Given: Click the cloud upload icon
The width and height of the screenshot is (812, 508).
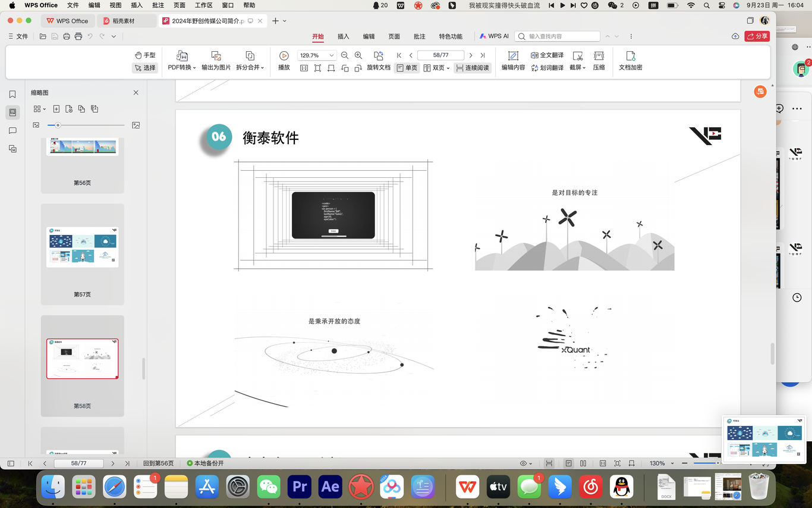Looking at the screenshot, I should coord(735,36).
